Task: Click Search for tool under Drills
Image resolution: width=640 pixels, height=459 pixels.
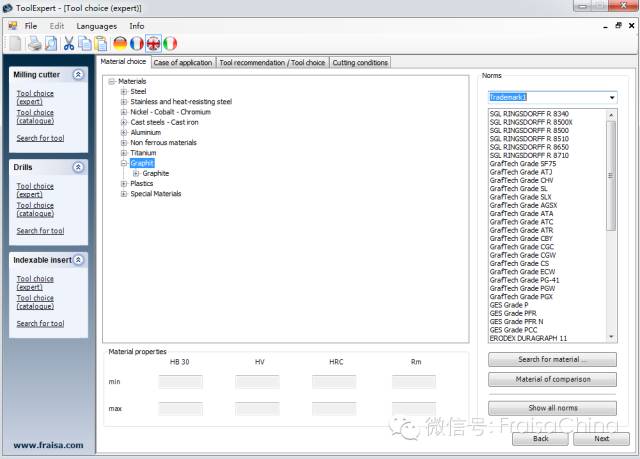Action: point(40,231)
